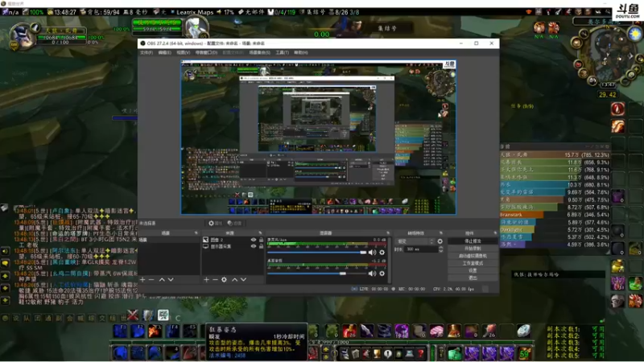Select the 图像 2 source row
Screen dimensions: 644x362
pos(233,240)
